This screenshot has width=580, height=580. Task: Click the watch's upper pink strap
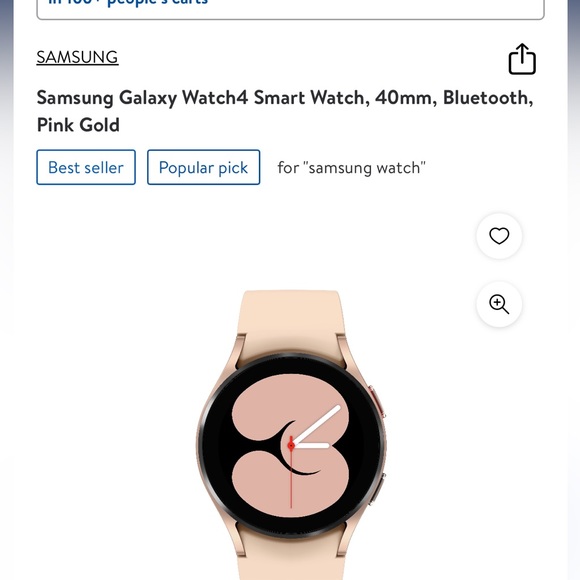[291, 322]
